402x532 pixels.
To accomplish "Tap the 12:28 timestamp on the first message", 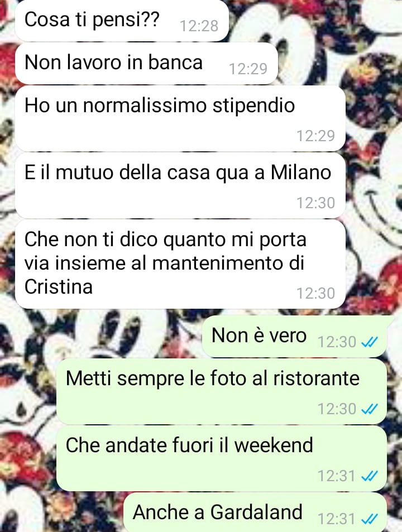I will click(199, 26).
